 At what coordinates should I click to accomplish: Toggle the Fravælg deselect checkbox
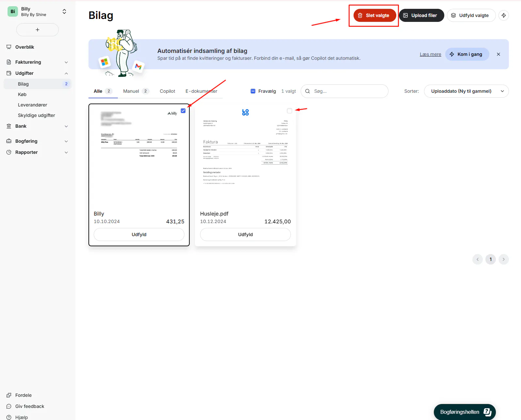(x=253, y=91)
